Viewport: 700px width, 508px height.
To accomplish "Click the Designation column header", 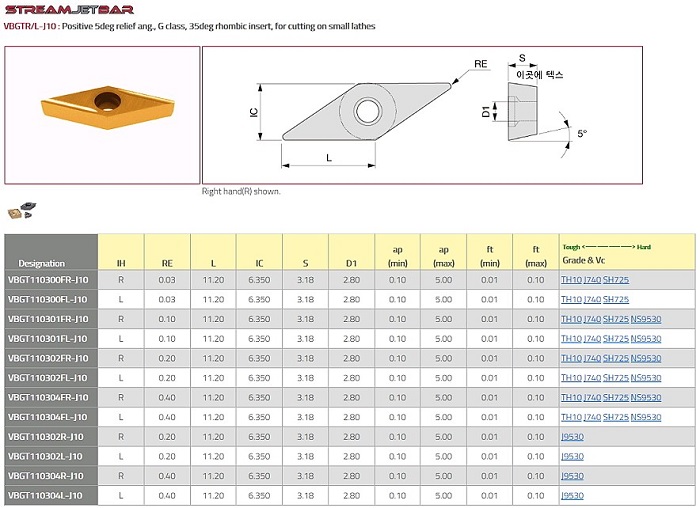I will click(42, 263).
